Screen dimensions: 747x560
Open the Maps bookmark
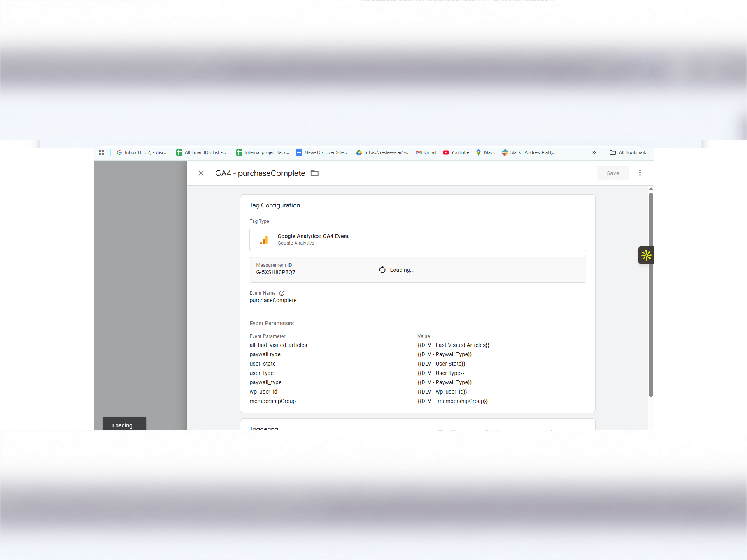point(486,152)
